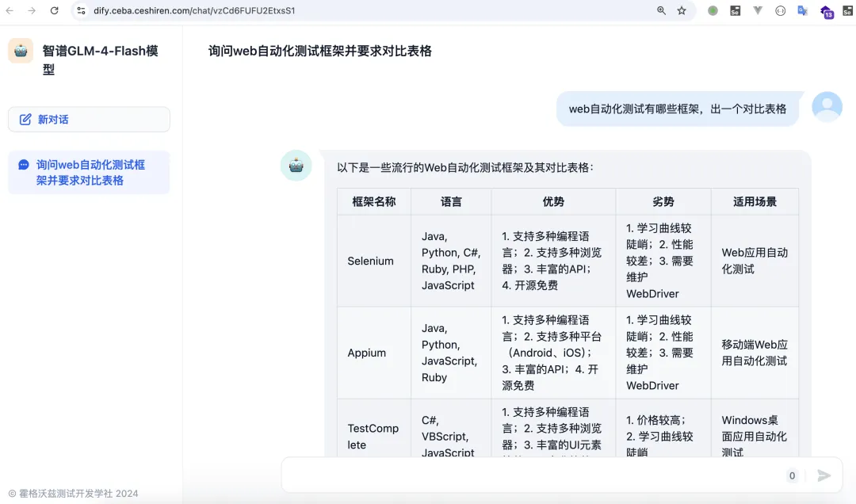Viewport: 856px width, 504px height.
Task: Open the first Selenium IDE extension icon
Action: point(736,10)
